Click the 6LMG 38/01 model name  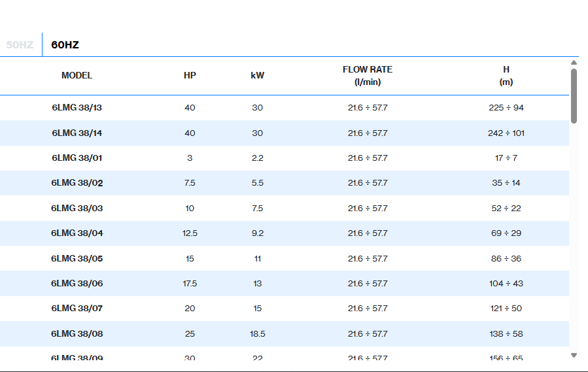(x=77, y=158)
